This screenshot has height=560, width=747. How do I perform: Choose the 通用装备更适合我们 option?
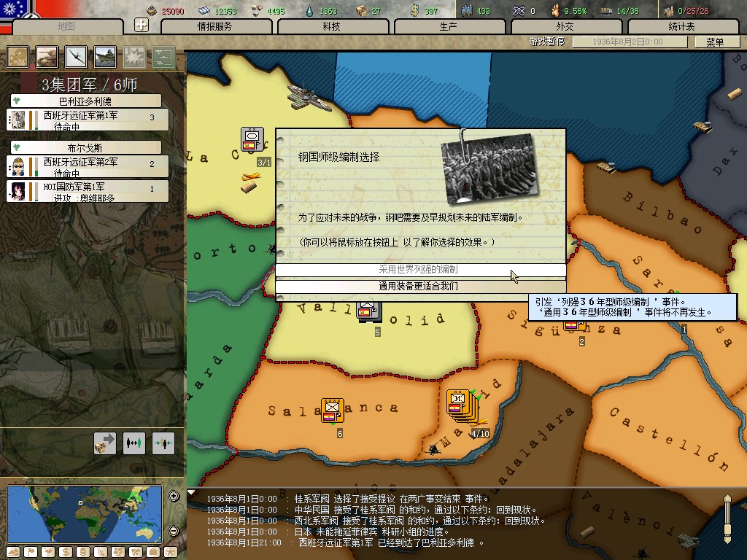[420, 287]
